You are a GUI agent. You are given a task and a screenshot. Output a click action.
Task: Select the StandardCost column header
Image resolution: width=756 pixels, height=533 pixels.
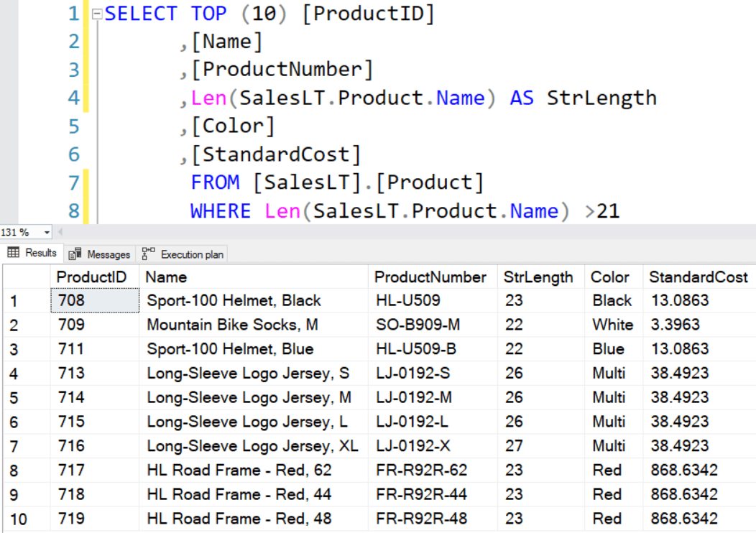699,277
